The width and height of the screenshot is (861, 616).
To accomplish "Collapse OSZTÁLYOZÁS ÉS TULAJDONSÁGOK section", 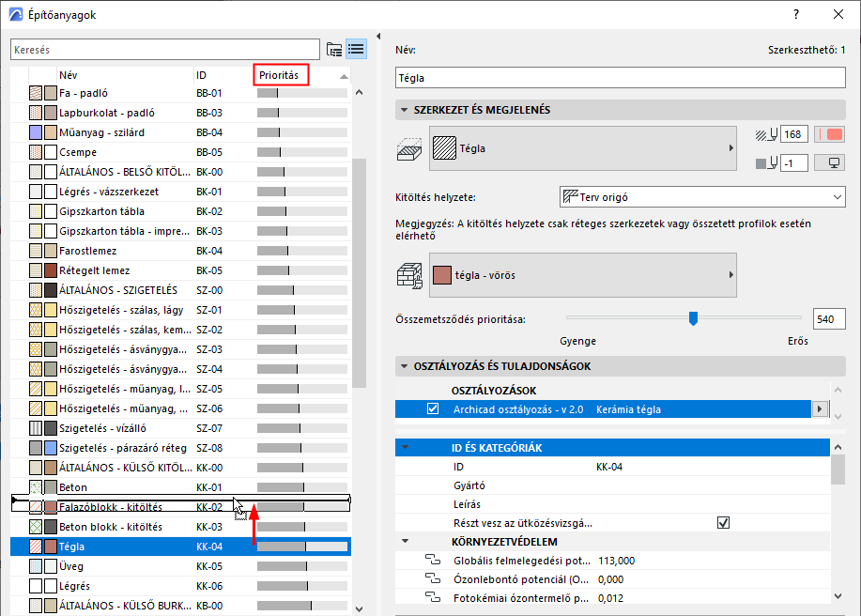I will tap(404, 366).
